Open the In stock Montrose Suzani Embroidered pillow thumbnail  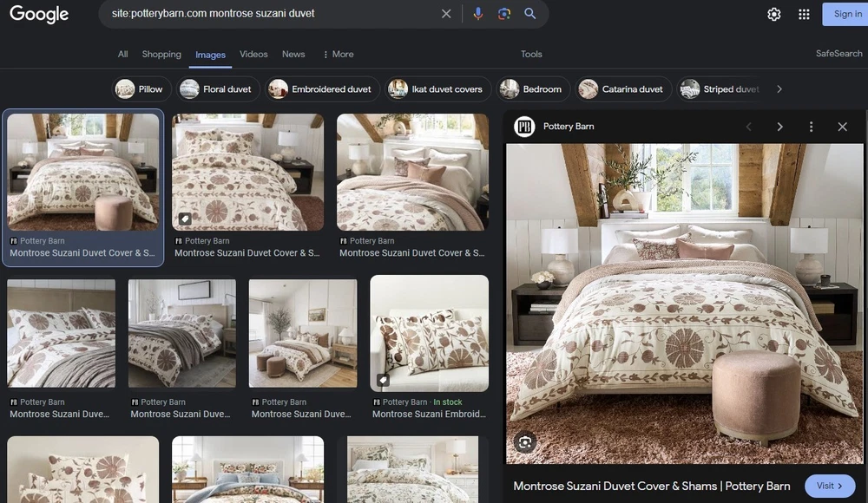[x=429, y=332]
